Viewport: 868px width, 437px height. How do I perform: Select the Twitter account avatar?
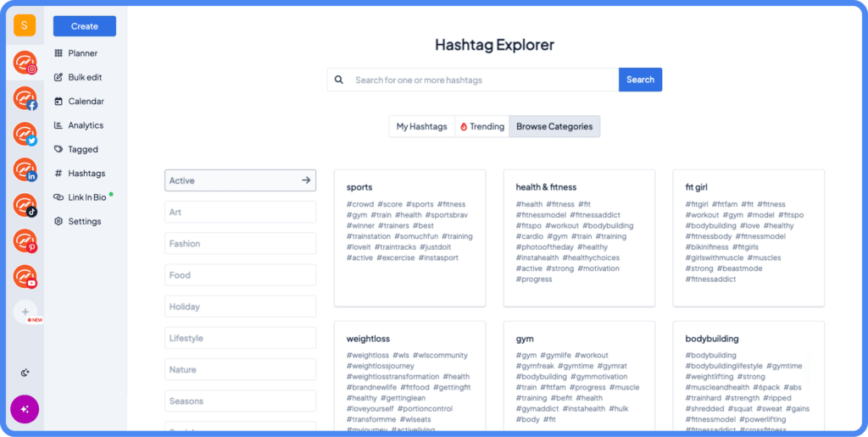pyautogui.click(x=25, y=134)
